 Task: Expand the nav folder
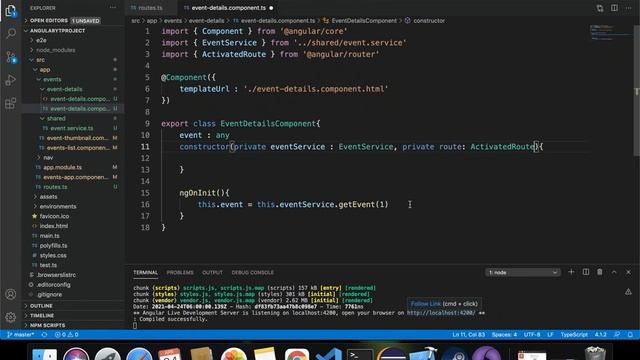(73, 158)
